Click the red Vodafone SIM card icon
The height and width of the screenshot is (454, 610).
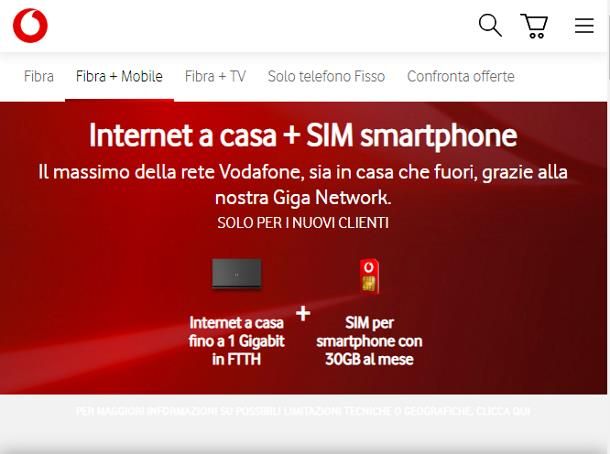click(x=369, y=276)
